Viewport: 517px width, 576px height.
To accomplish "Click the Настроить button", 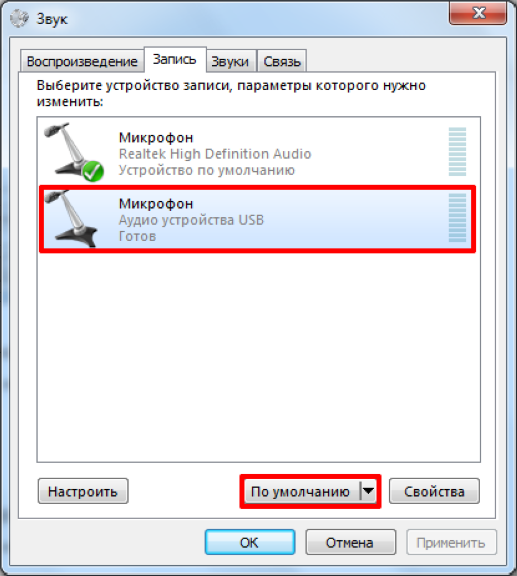I will [83, 491].
